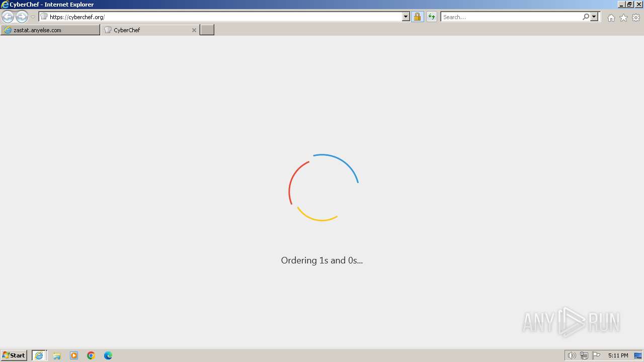Open Favorites star icon
The image size is (644, 362).
(623, 18)
